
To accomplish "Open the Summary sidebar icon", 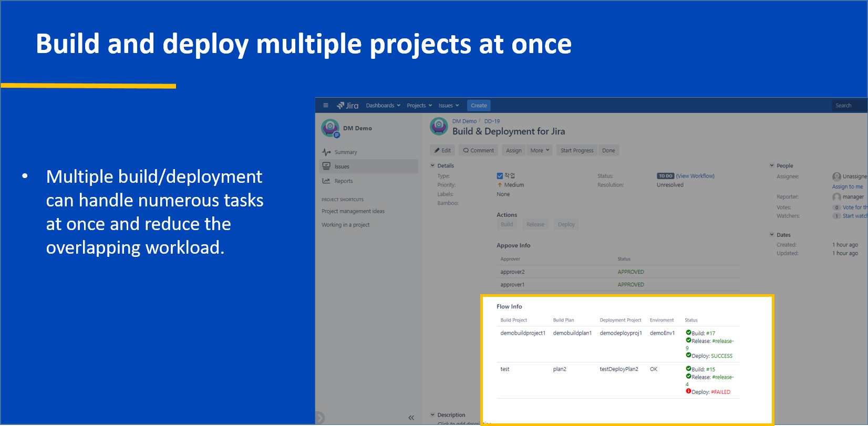I will (x=326, y=152).
